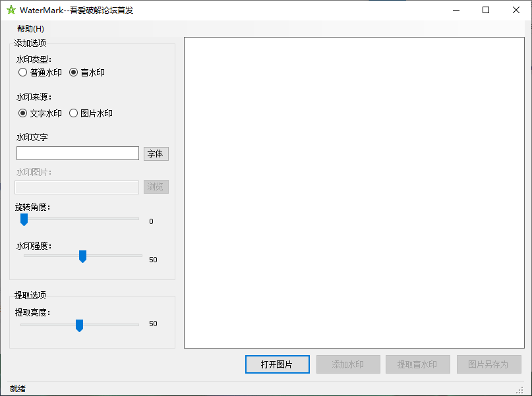The height and width of the screenshot is (396, 532).
Task: Click the 提取亮度 slider handle
Action: [x=79, y=325]
